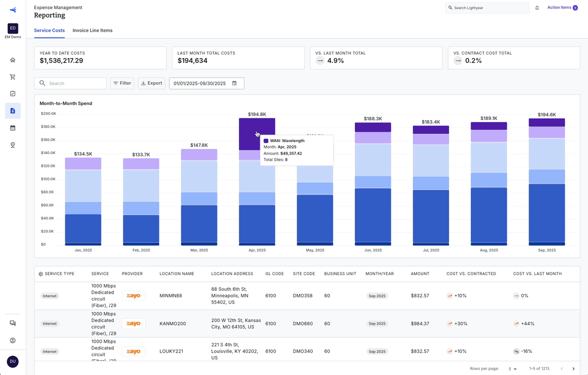Image resolution: width=588 pixels, height=375 pixels.
Task: Open the shopping cart sidebar icon
Action: pyautogui.click(x=13, y=77)
